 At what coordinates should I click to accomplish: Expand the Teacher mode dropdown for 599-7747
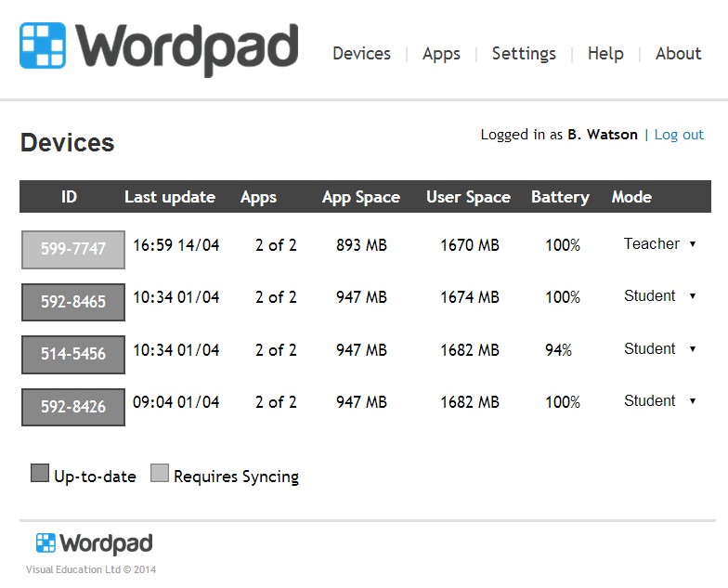coord(659,243)
